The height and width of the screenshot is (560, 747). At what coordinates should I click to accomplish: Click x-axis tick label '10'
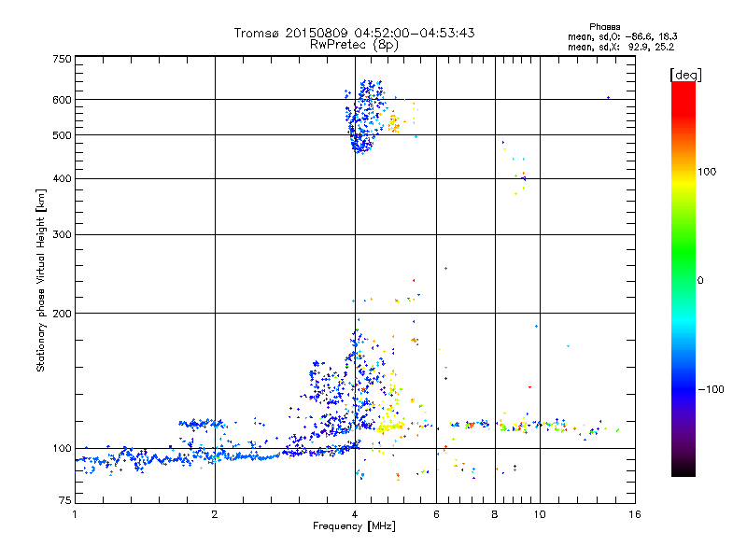click(540, 514)
